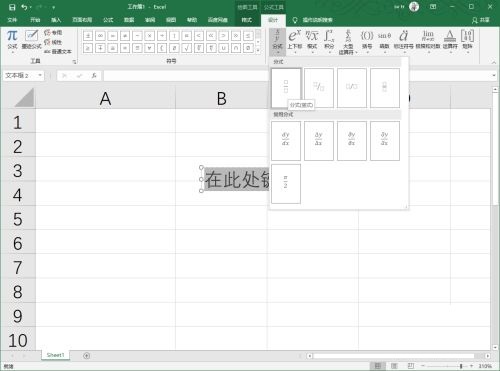Switch to Page Break Preview icon in status bar
Viewport: 500px width, 371px height.
click(x=411, y=366)
